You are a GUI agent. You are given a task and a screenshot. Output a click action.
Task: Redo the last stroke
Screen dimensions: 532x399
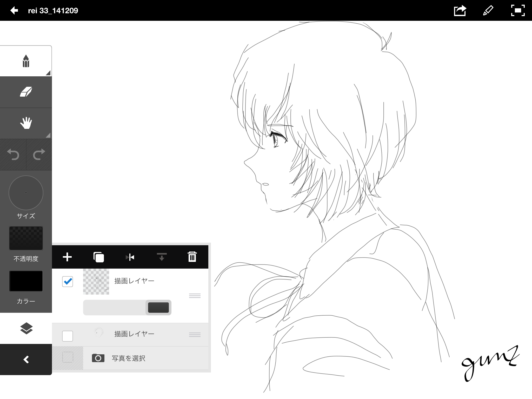point(39,155)
